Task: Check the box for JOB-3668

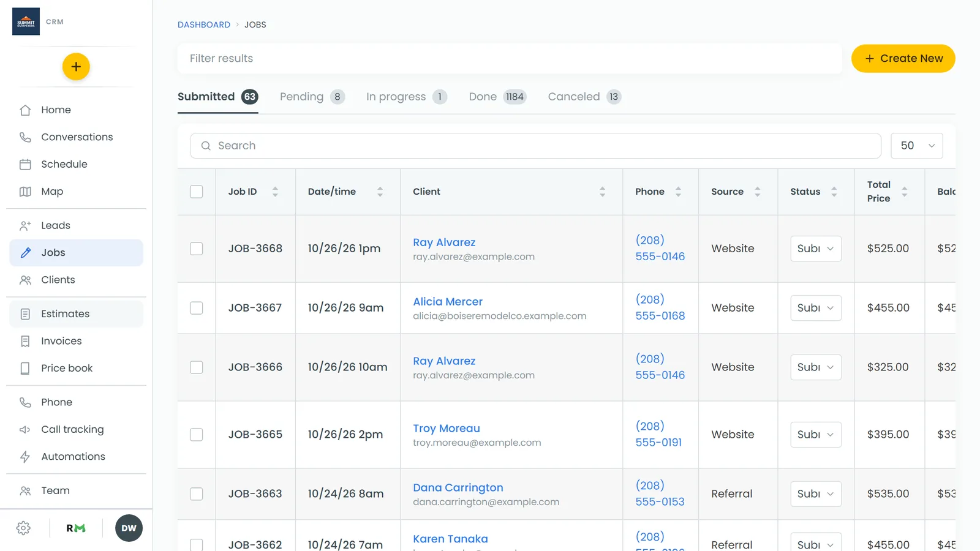Action: tap(197, 249)
